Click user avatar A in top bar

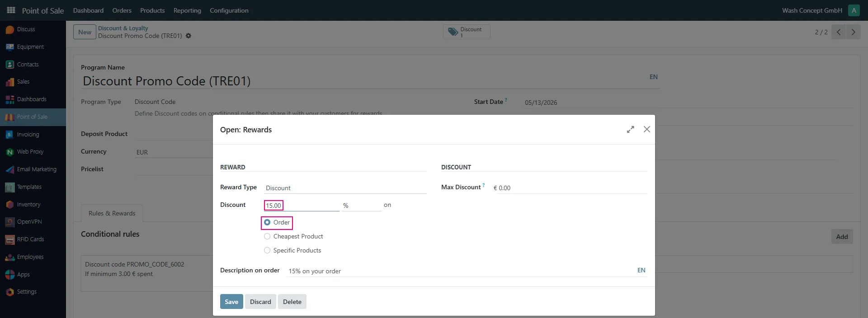[854, 10]
